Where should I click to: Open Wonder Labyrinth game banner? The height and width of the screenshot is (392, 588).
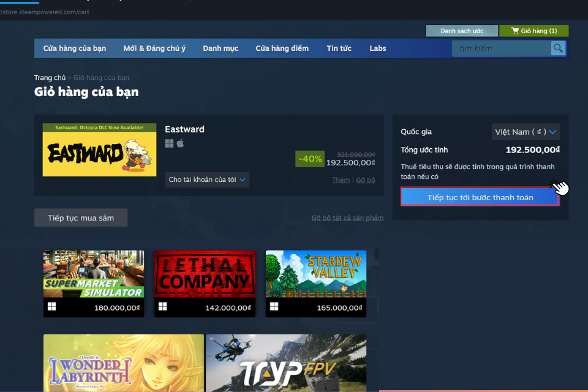[124, 363]
